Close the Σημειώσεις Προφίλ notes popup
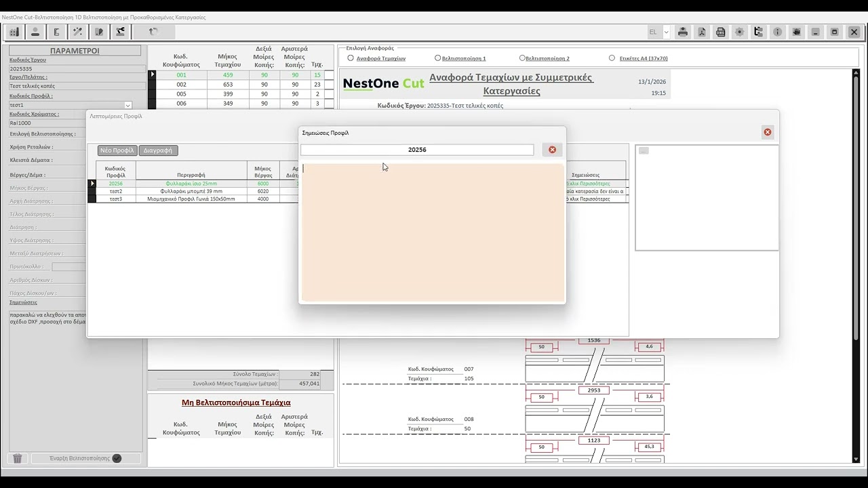This screenshot has width=868, height=488. (x=552, y=150)
